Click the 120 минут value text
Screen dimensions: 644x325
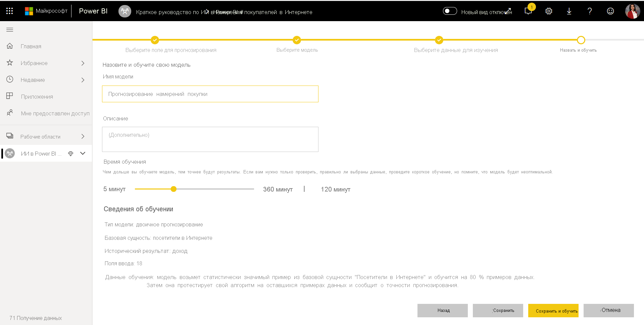pyautogui.click(x=336, y=189)
